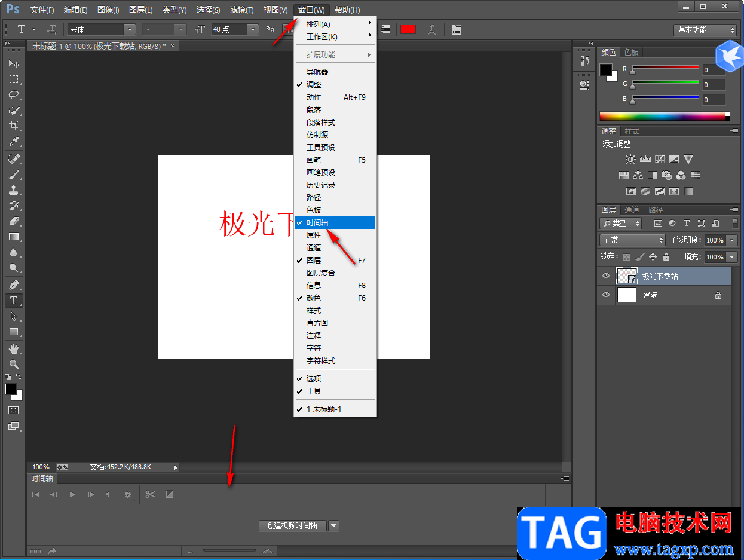Screen dimensions: 744x560
Task: Select the Crop tool
Action: click(14, 126)
